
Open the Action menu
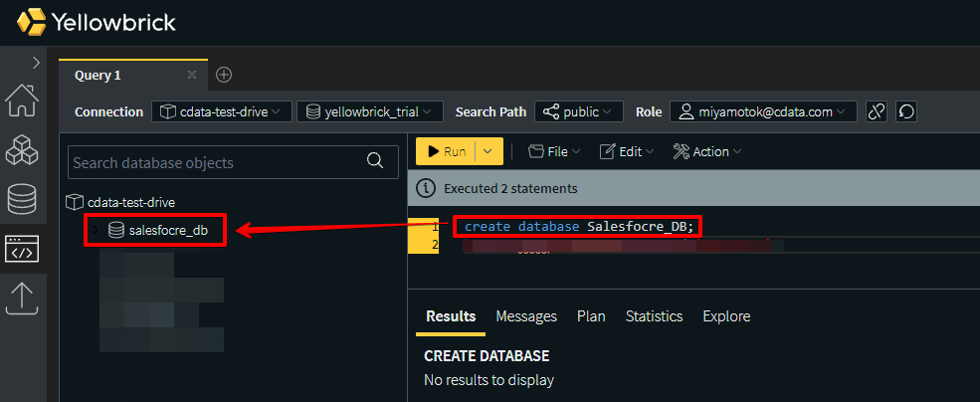[x=706, y=151]
